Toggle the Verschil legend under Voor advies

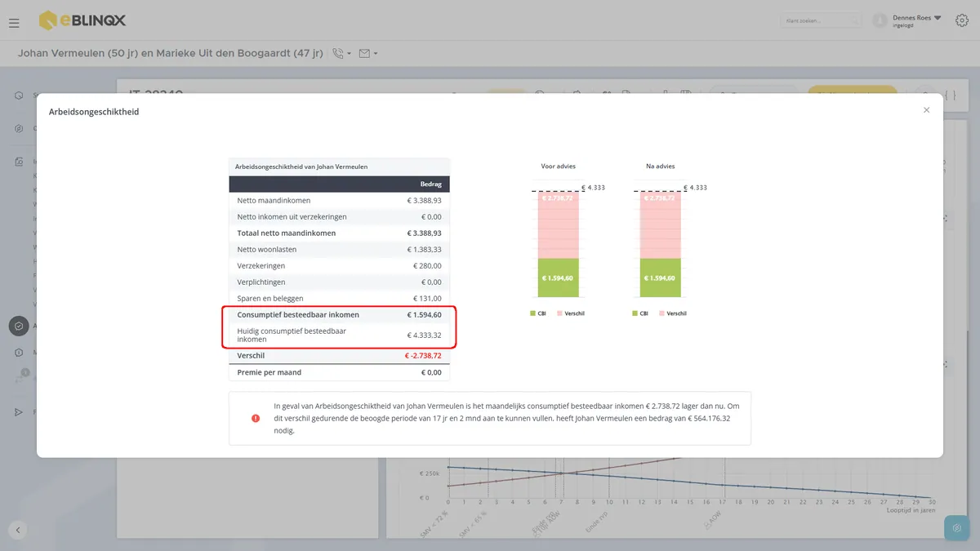tap(572, 313)
